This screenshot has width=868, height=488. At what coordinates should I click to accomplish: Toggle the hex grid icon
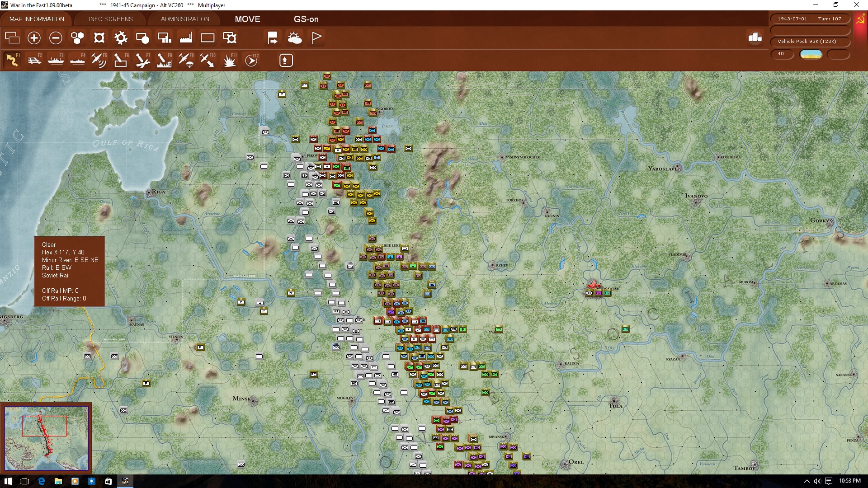(77, 38)
